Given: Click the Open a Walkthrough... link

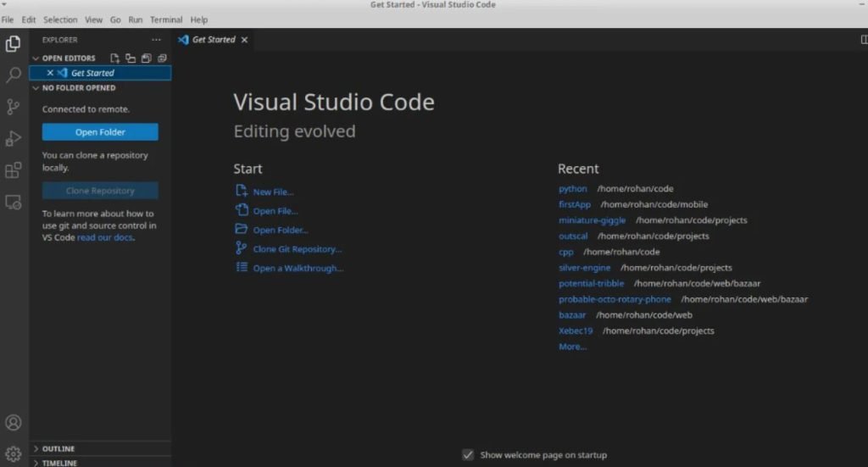Looking at the screenshot, I should (x=298, y=269).
